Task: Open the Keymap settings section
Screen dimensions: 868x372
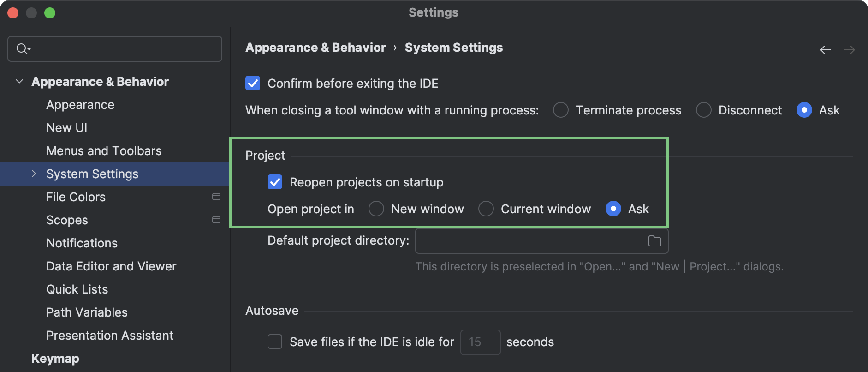Action: coord(55,358)
